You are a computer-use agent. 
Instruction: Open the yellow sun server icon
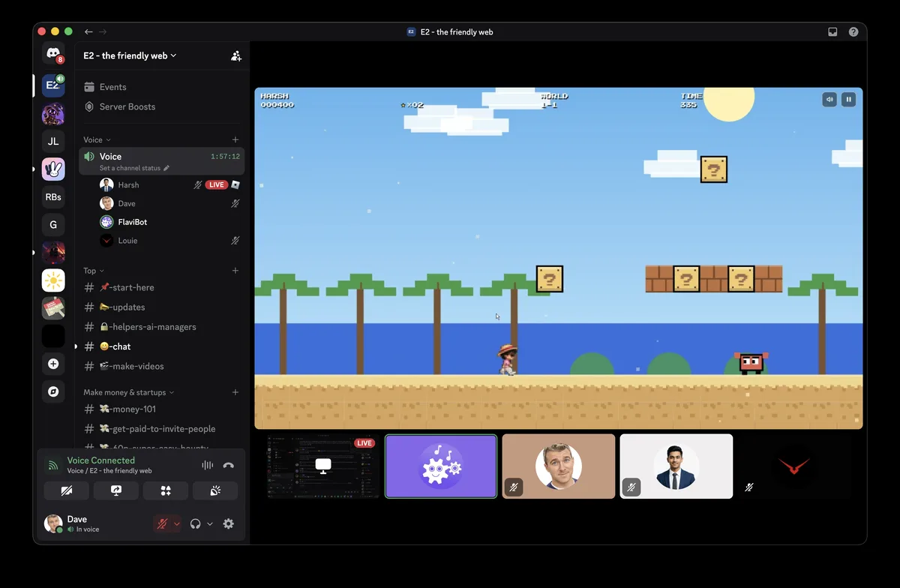point(53,280)
